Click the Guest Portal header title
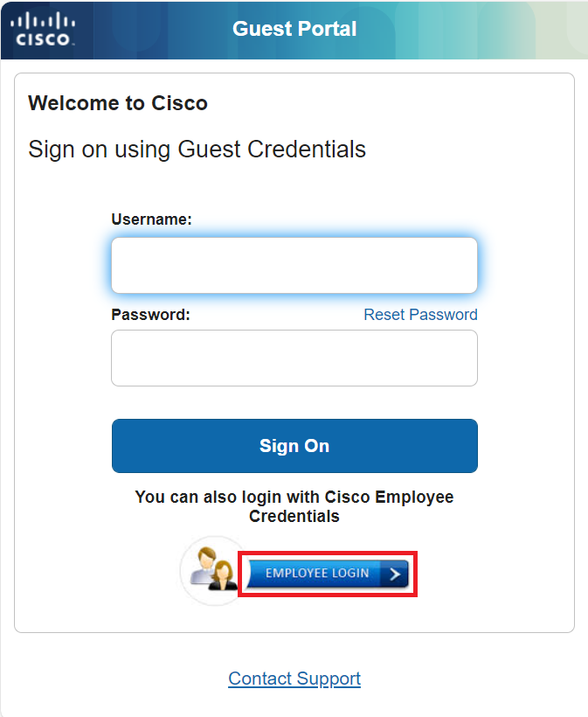 294,29
